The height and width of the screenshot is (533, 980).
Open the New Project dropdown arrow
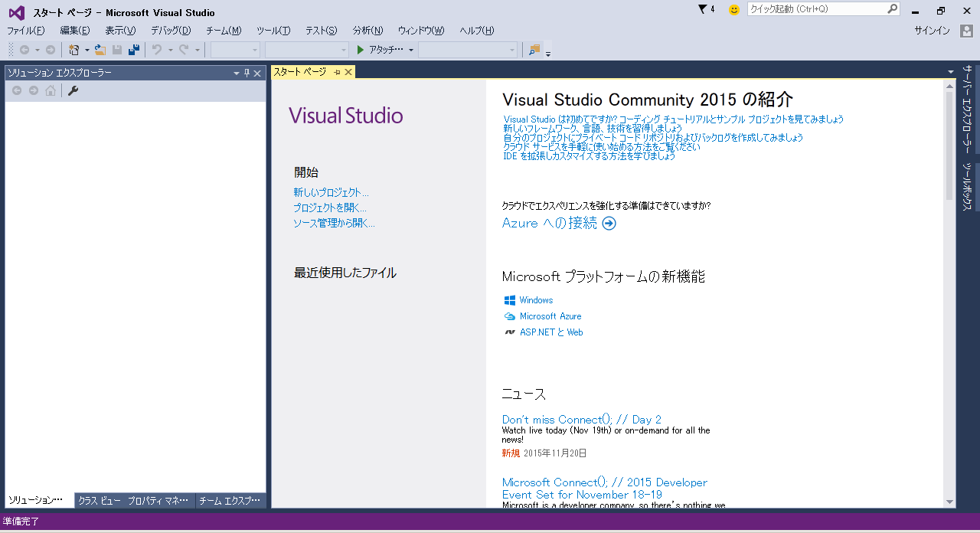tap(87, 50)
